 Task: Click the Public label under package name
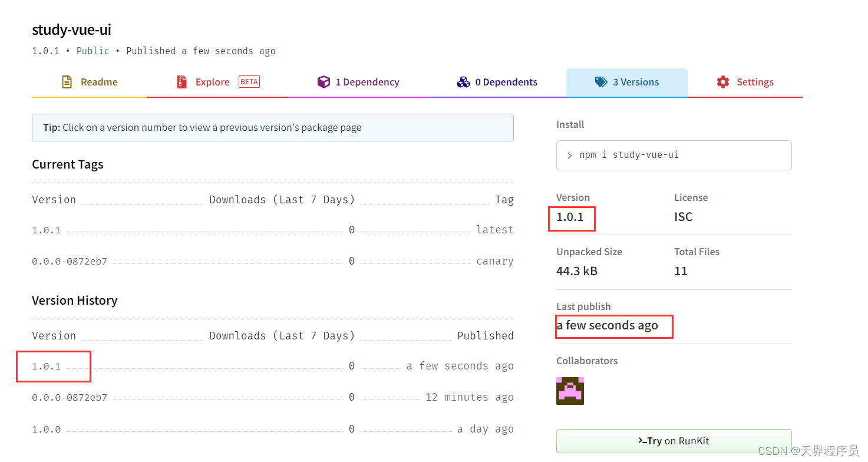(93, 51)
